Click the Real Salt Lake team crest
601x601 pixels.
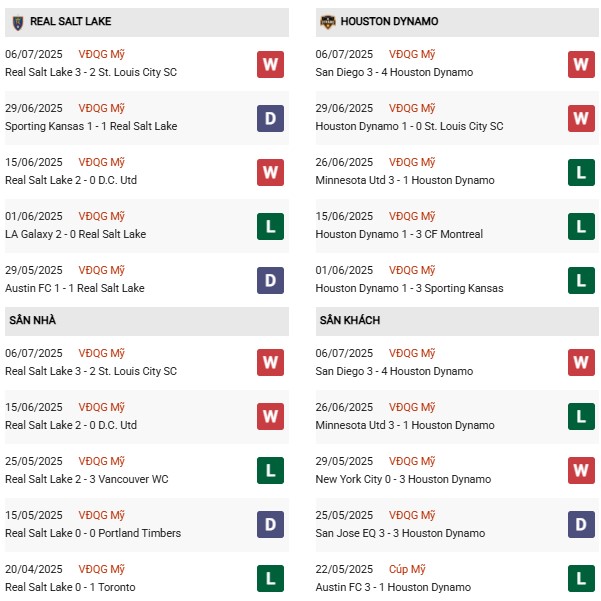pyautogui.click(x=17, y=21)
